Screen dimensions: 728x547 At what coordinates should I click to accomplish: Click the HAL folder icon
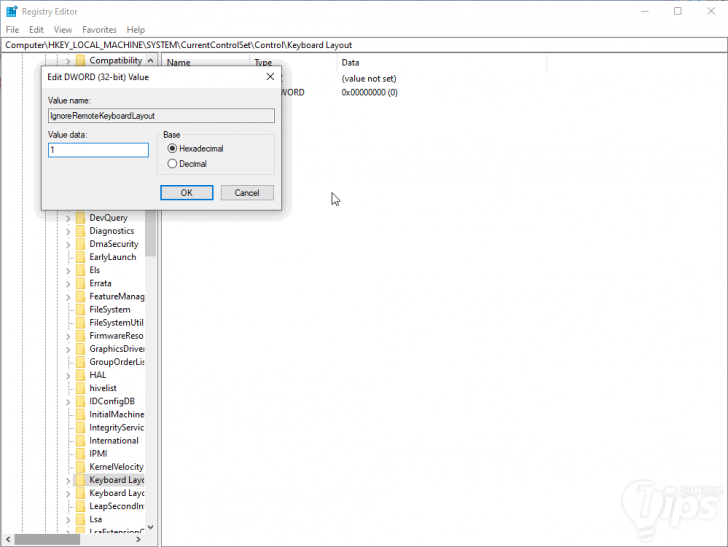tap(80, 375)
